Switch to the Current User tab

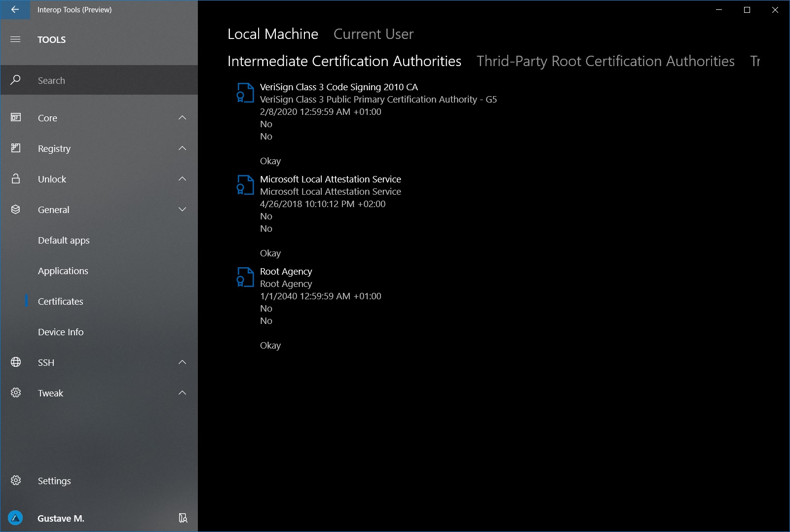[373, 34]
